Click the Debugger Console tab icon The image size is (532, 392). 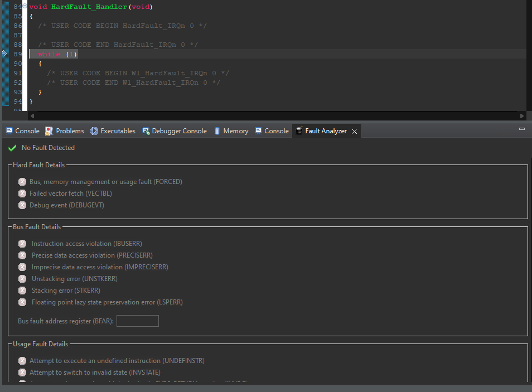(x=146, y=131)
